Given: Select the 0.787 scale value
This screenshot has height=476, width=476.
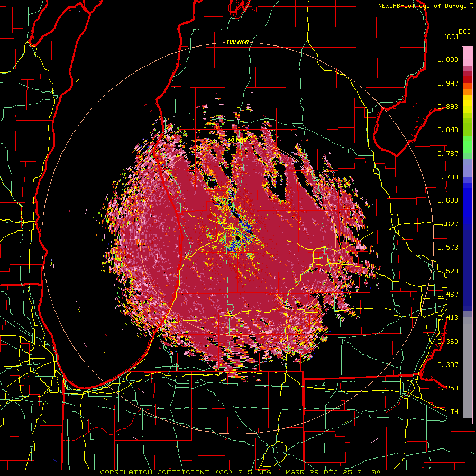Looking at the screenshot, I should tap(448, 153).
